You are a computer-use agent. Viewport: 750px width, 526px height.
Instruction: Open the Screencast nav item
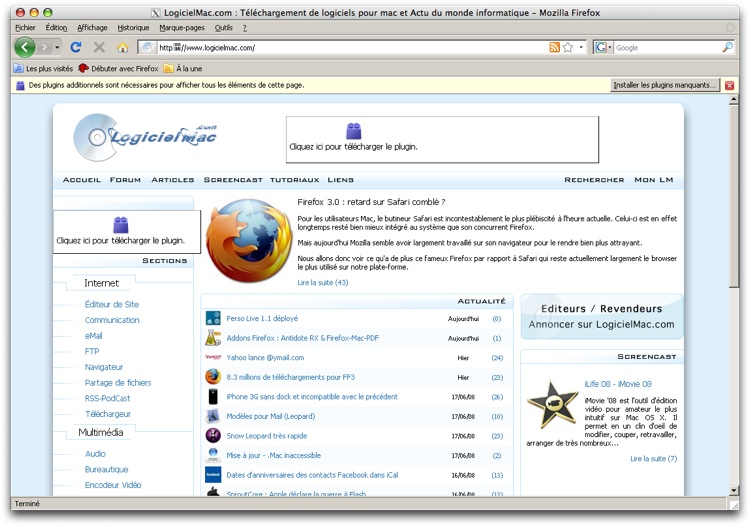click(233, 180)
